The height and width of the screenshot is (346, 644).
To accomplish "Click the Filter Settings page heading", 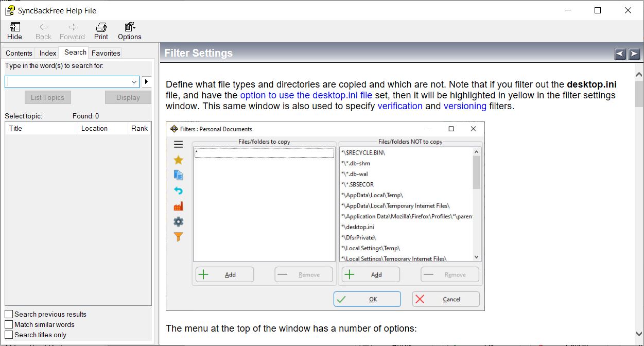I will (198, 53).
